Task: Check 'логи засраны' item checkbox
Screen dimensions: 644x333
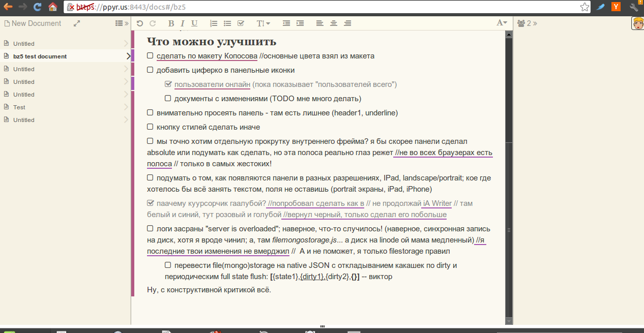Action: [150, 228]
